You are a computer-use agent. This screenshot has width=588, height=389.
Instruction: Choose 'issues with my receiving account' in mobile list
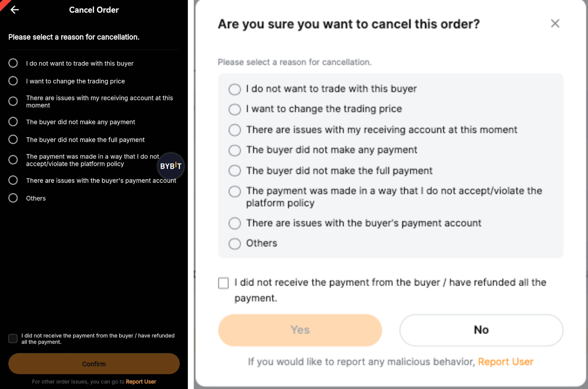[x=13, y=101]
